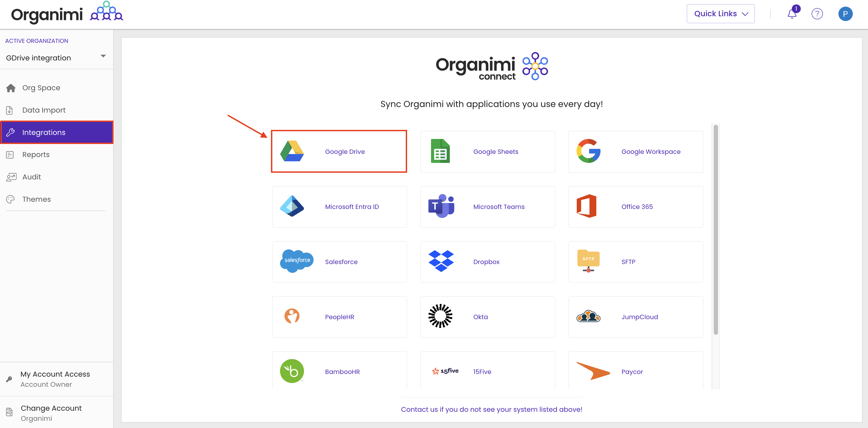This screenshot has height=428, width=868.
Task: Click the Microsoft Entra ID logo
Action: (x=292, y=206)
